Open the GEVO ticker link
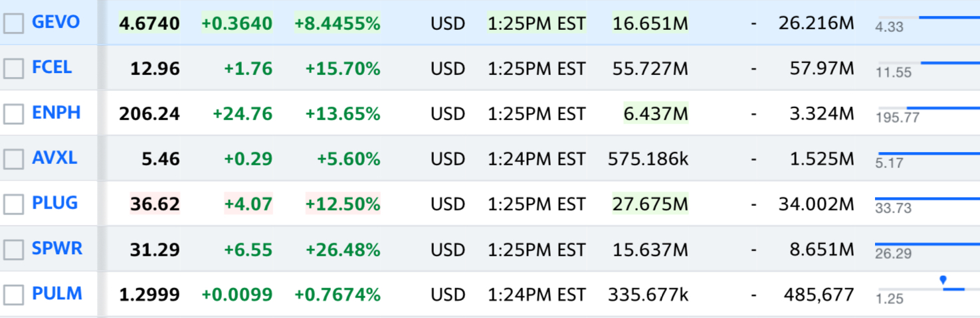The width and height of the screenshot is (980, 318). 56,22
